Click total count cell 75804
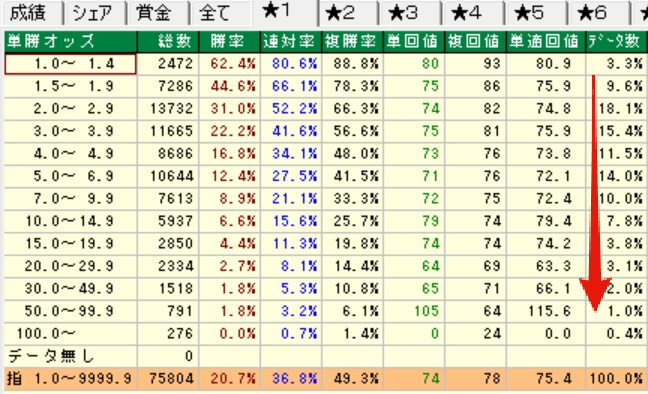This screenshot has height=394, width=648. tap(168, 378)
